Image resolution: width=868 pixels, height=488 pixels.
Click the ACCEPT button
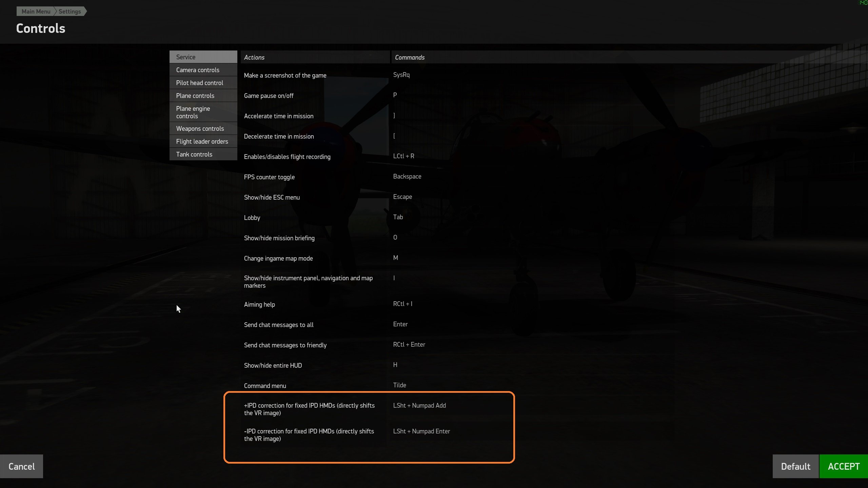pyautogui.click(x=844, y=466)
